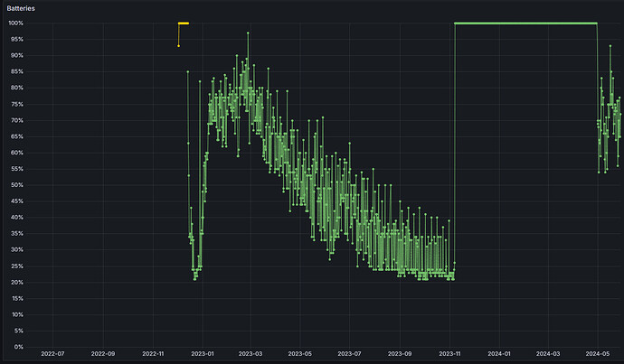Screen dimensions: 624x364
Task: Click the 2023-11 x-axis label
Action: [449, 354]
